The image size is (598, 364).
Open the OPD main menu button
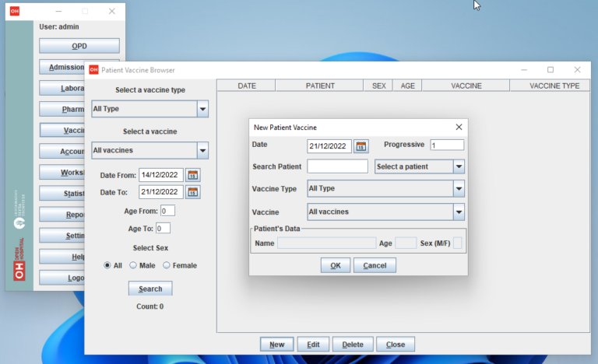79,46
